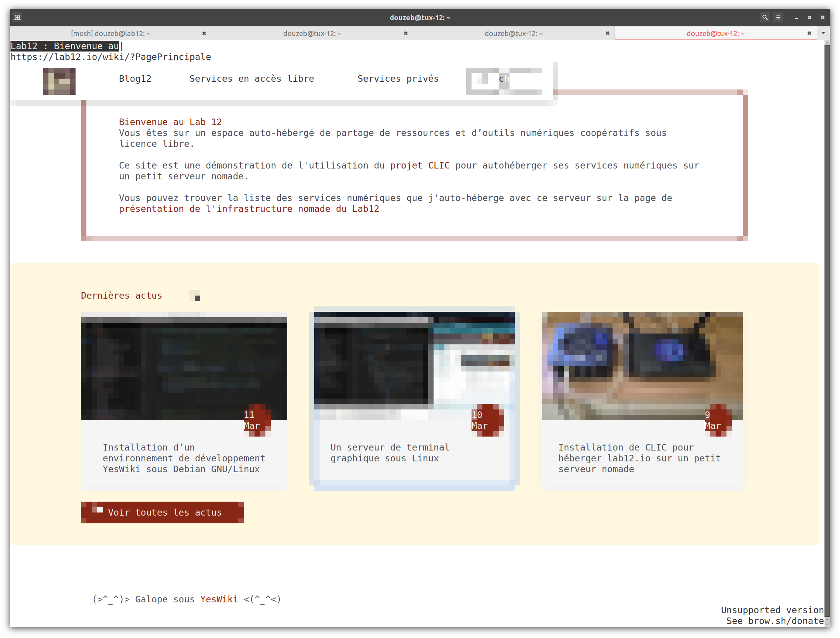The image size is (840, 638).
Task: Click the 10 Mar date badge
Action: pyautogui.click(x=487, y=421)
